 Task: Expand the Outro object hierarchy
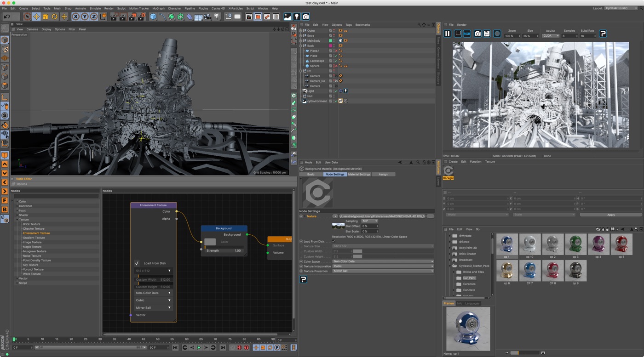[x=301, y=31]
